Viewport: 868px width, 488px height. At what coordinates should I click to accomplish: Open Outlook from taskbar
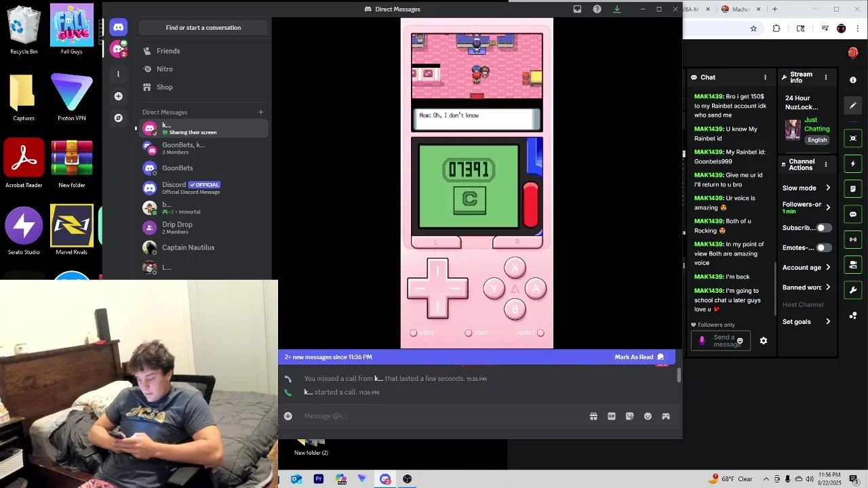tap(296, 479)
